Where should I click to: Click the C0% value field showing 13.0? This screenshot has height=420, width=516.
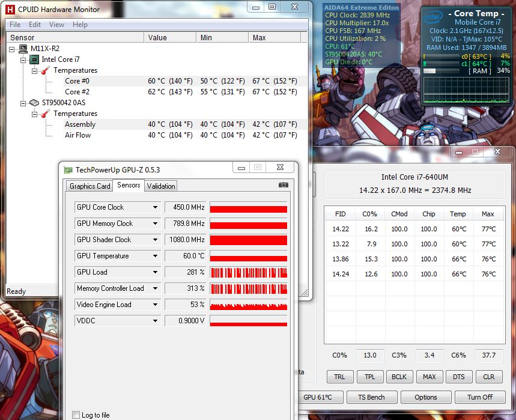[370, 356]
